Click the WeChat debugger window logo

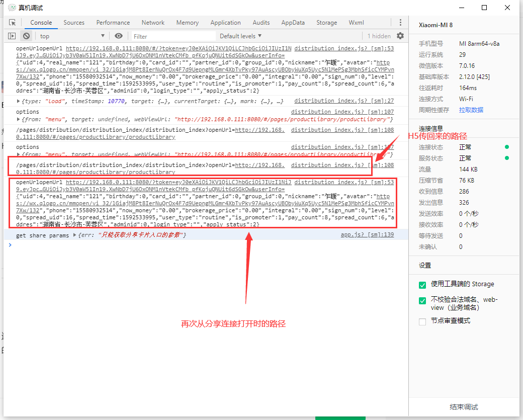[12, 8]
